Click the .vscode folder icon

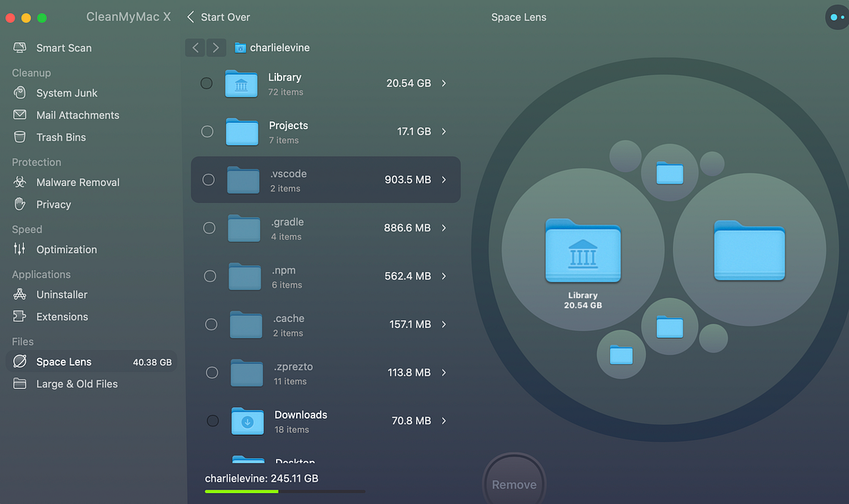(x=243, y=180)
